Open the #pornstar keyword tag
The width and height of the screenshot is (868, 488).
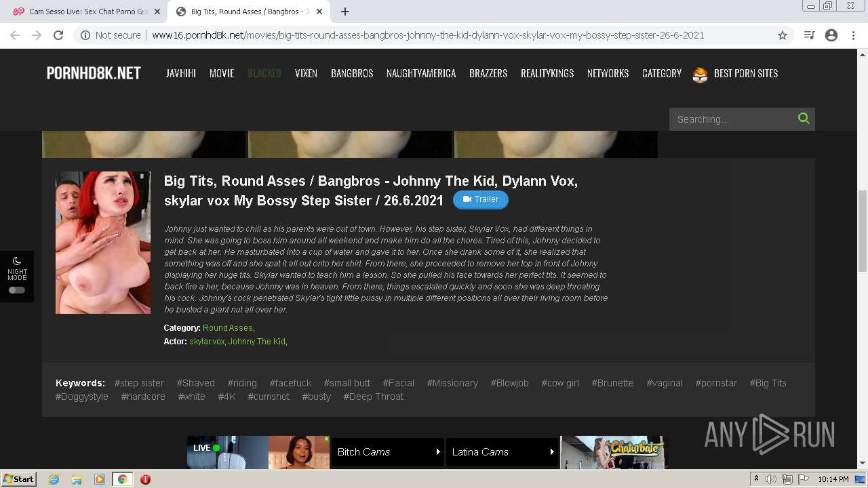(716, 383)
